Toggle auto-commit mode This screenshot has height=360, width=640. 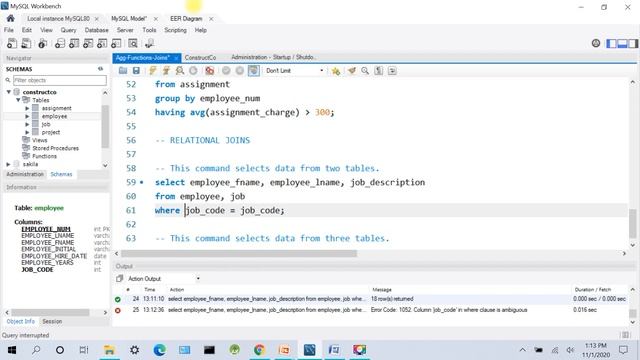253,71
